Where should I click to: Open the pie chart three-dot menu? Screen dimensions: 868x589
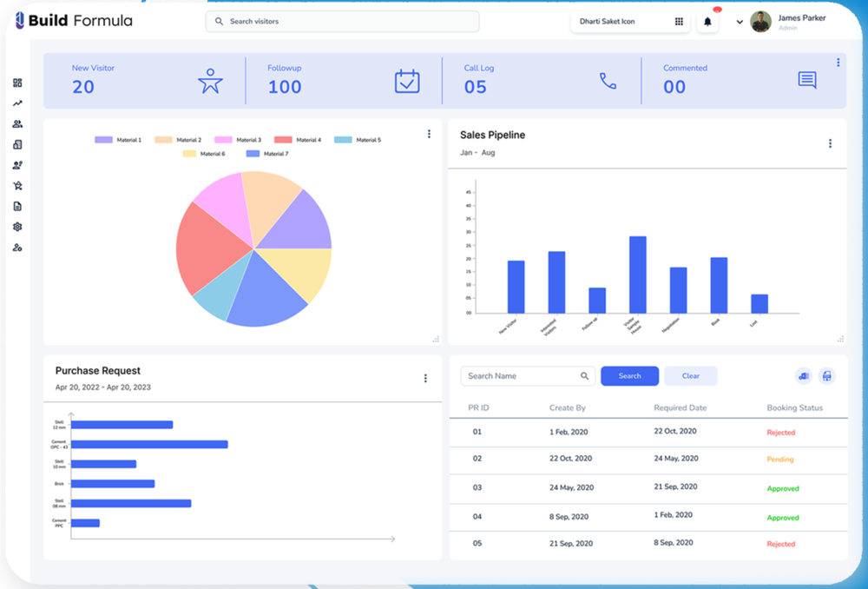click(x=429, y=134)
